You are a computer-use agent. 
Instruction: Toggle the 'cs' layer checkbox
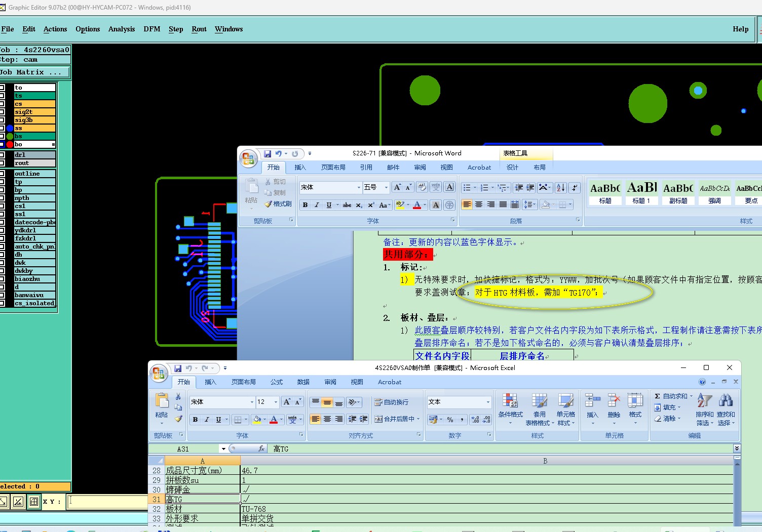click(2, 104)
